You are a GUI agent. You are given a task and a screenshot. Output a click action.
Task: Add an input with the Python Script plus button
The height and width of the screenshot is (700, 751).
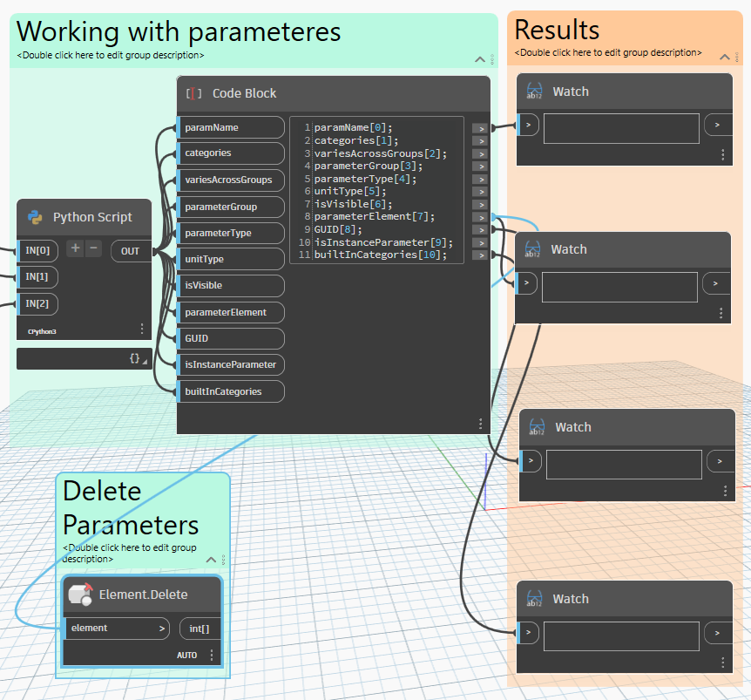tap(76, 249)
